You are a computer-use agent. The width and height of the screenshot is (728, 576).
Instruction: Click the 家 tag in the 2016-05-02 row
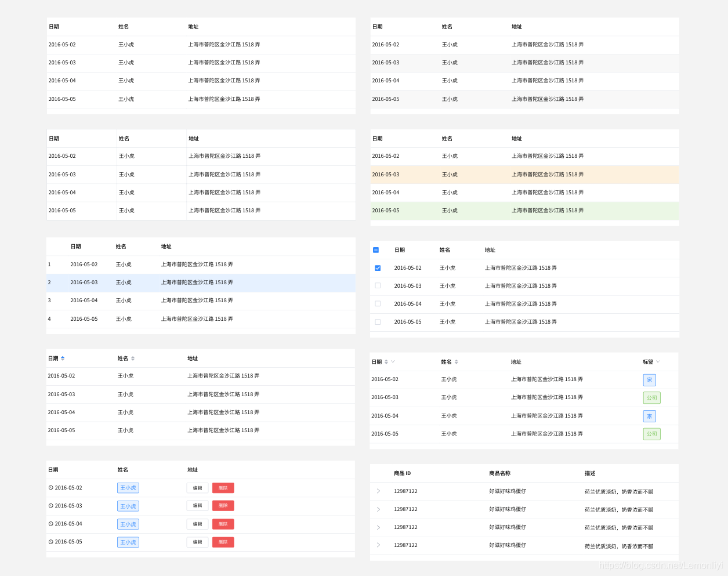650,380
